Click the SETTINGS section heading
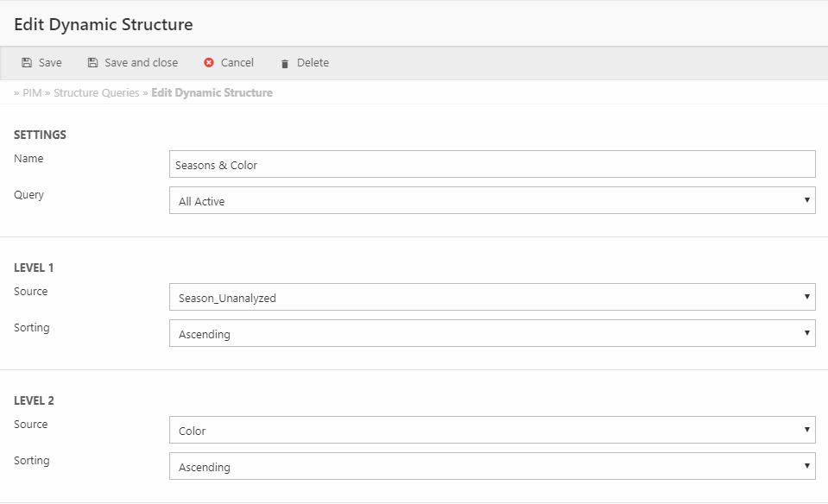Viewport: 828px width, 504px height. point(40,135)
